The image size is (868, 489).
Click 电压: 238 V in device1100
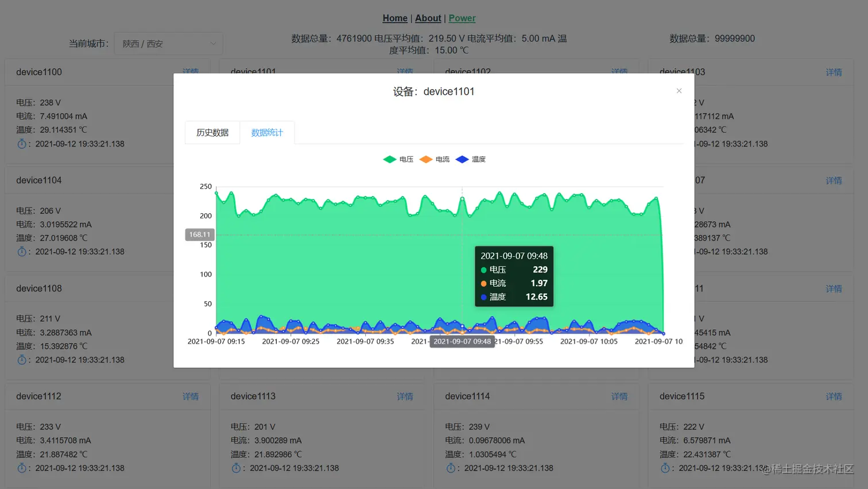[38, 103]
